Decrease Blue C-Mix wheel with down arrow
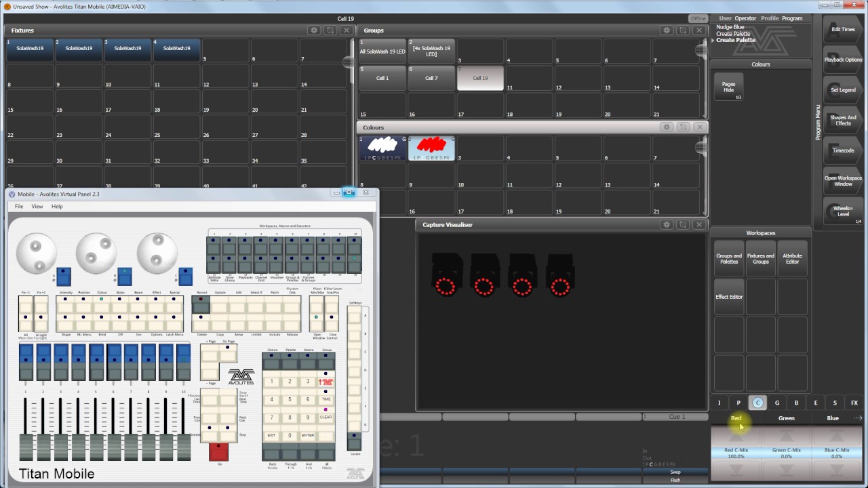The height and width of the screenshot is (488, 868). point(837,470)
